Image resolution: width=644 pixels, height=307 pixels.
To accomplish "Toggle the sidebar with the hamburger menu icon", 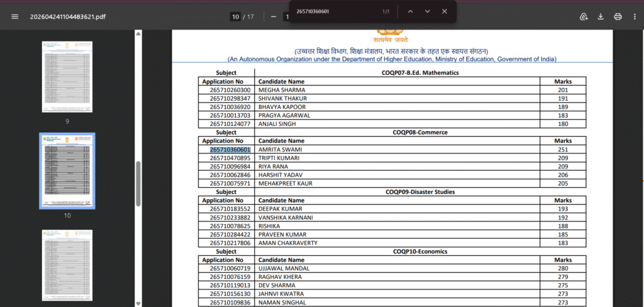I will click(x=15, y=16).
